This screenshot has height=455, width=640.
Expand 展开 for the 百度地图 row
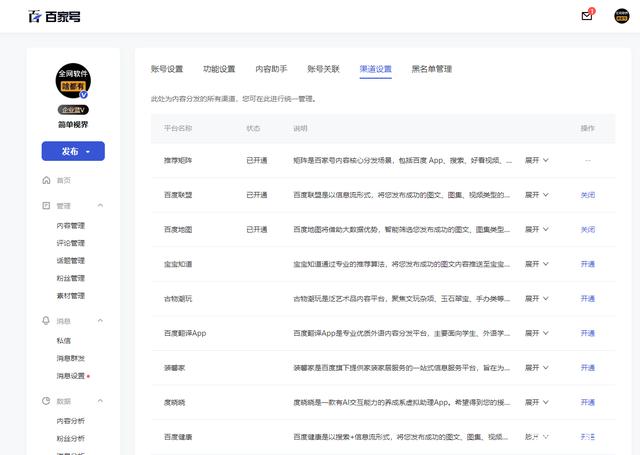(536, 229)
